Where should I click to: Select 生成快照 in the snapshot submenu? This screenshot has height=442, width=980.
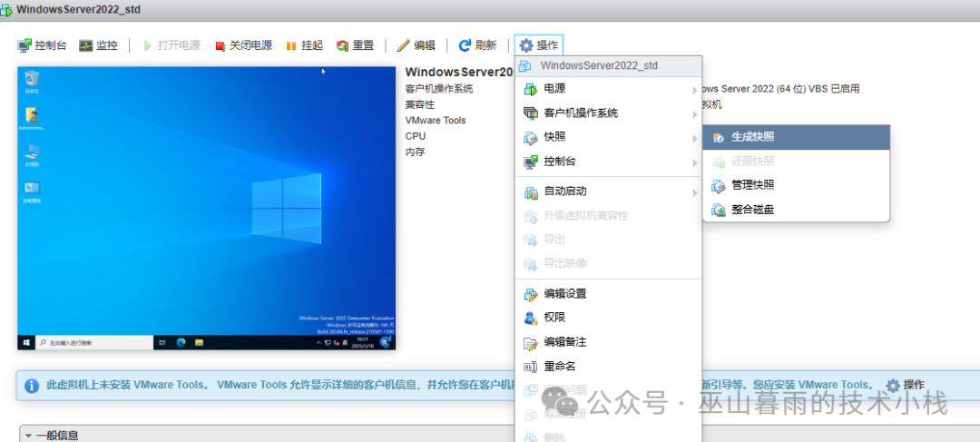point(753,137)
